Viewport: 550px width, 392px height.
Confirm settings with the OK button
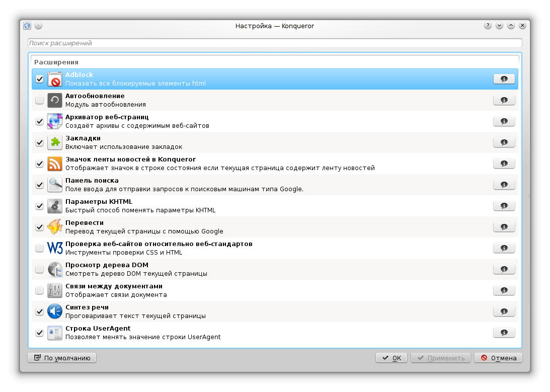click(391, 357)
